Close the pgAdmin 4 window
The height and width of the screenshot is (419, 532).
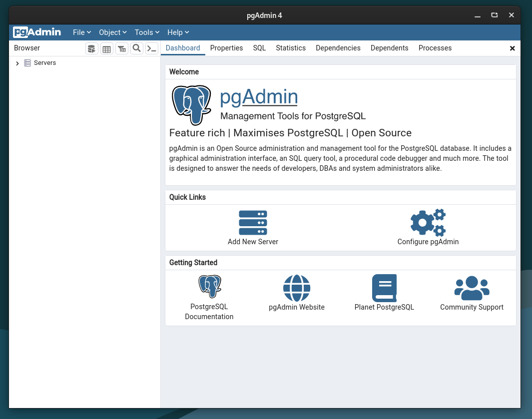pyautogui.click(x=512, y=15)
